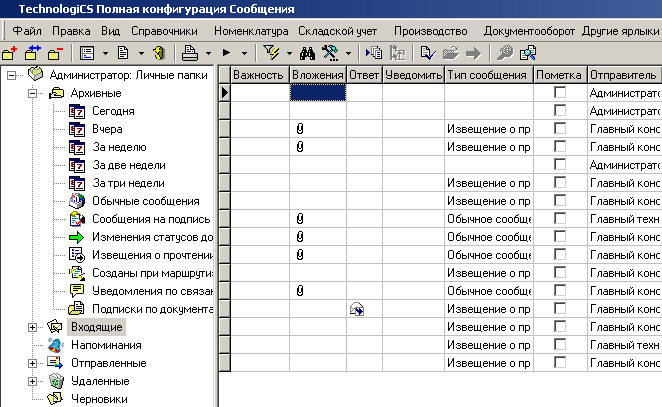
Task: Open the Вид menu
Action: pos(111,31)
